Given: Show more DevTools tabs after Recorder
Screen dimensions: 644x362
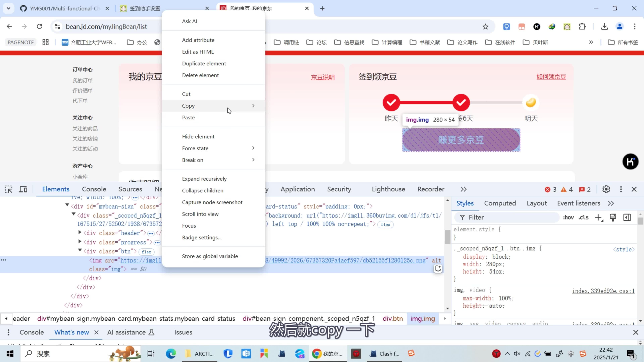Looking at the screenshot, I should (464, 189).
